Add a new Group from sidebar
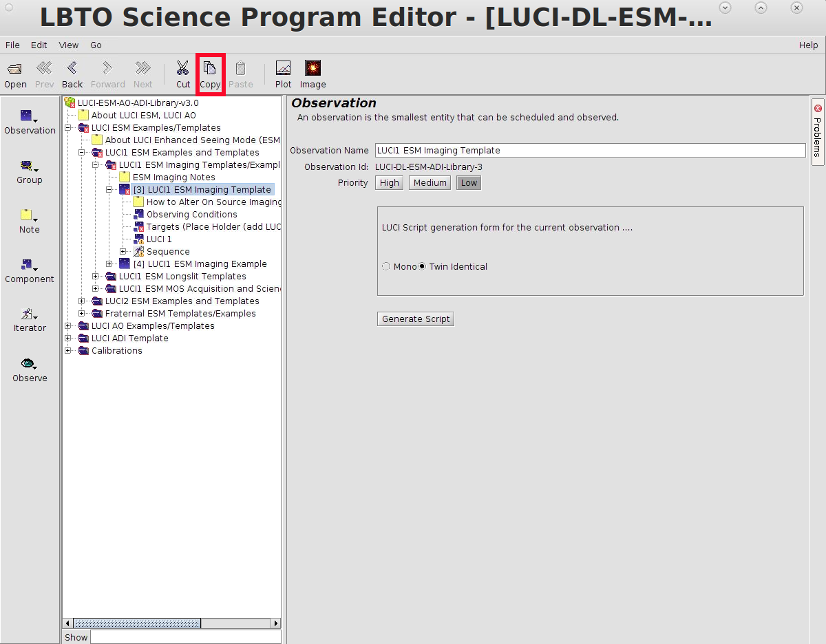 (30, 171)
